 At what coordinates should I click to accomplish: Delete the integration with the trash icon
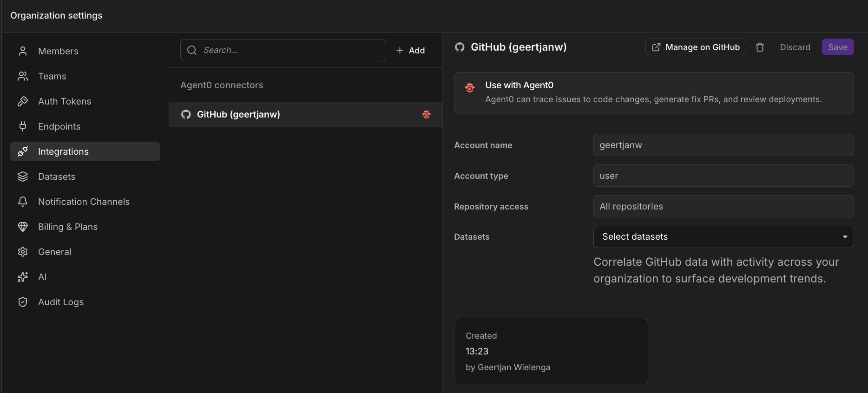click(760, 47)
